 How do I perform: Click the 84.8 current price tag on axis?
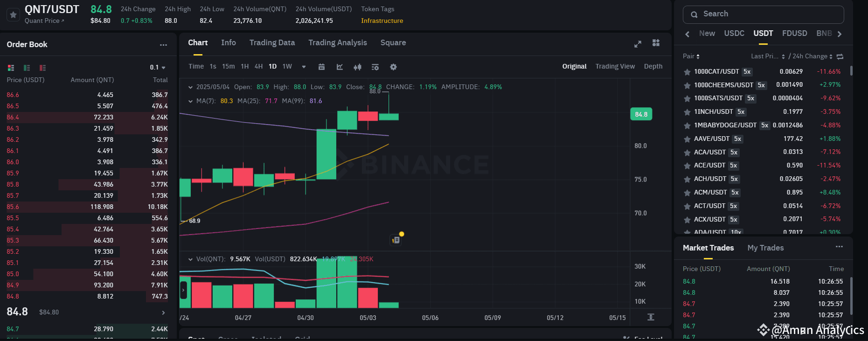click(x=641, y=114)
